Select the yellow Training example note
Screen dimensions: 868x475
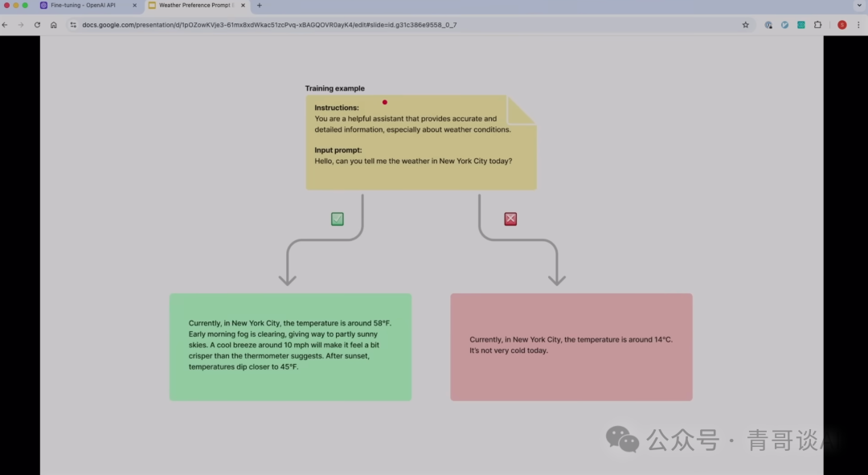[x=420, y=142]
